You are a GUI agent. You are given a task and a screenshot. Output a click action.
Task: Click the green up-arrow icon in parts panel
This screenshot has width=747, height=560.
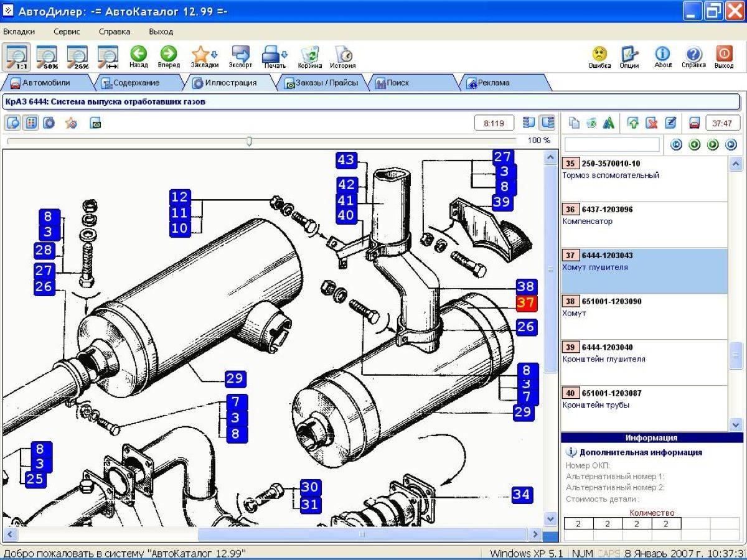633,123
